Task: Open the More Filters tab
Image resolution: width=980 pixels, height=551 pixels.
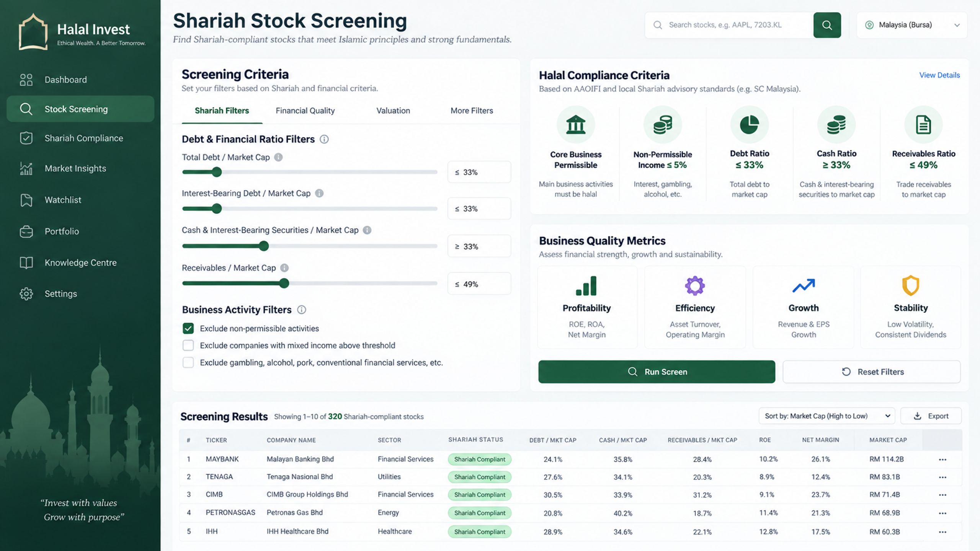Action: pos(472,111)
